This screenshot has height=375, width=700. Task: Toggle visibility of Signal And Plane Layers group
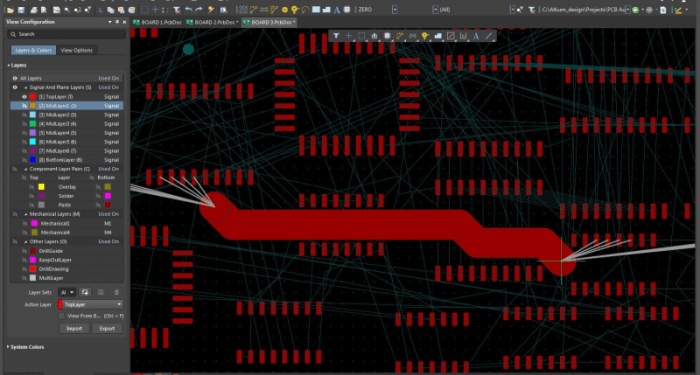(x=15, y=88)
